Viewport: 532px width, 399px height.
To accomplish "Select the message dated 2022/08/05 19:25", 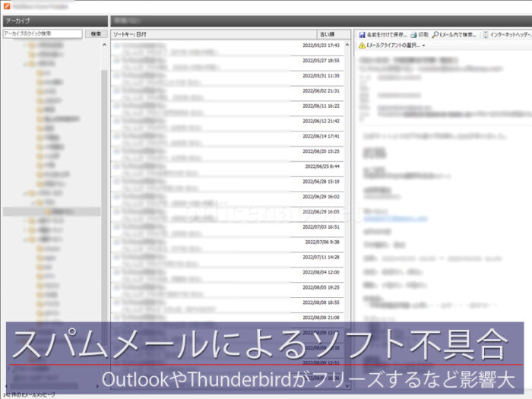I will coord(227,290).
